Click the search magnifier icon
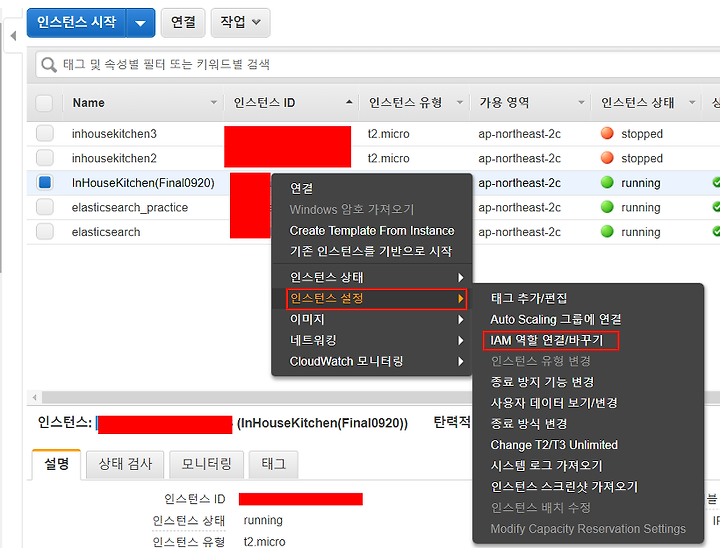This screenshot has height=548, width=720. pyautogui.click(x=49, y=65)
